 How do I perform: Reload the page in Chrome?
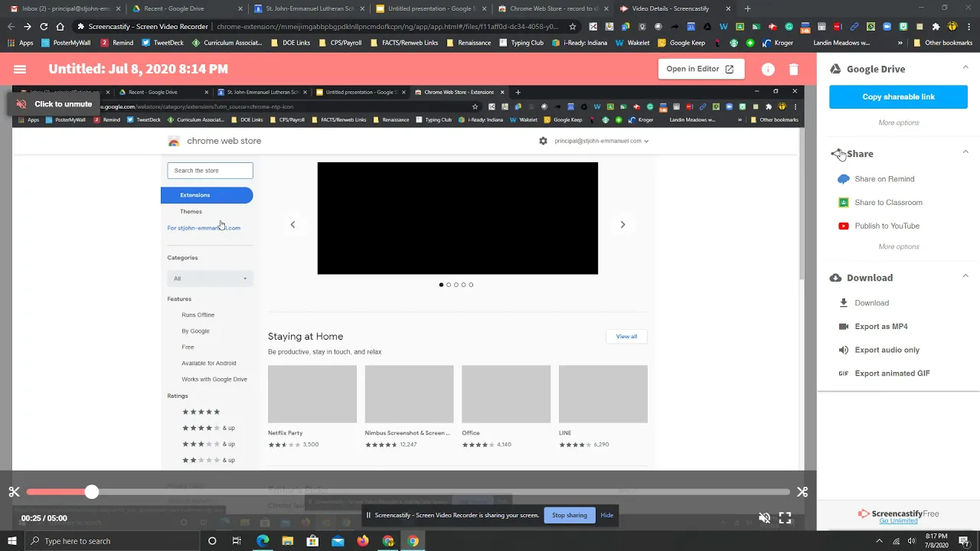click(44, 26)
